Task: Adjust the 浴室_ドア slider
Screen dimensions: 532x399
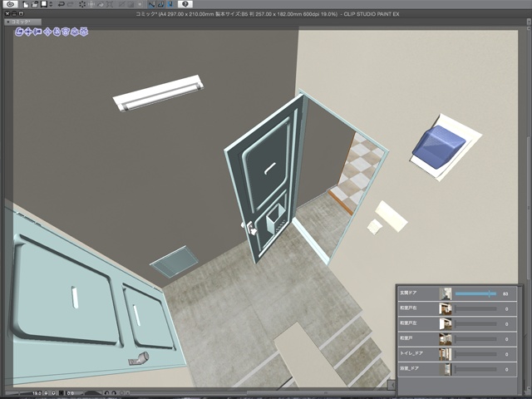Action: (475, 369)
